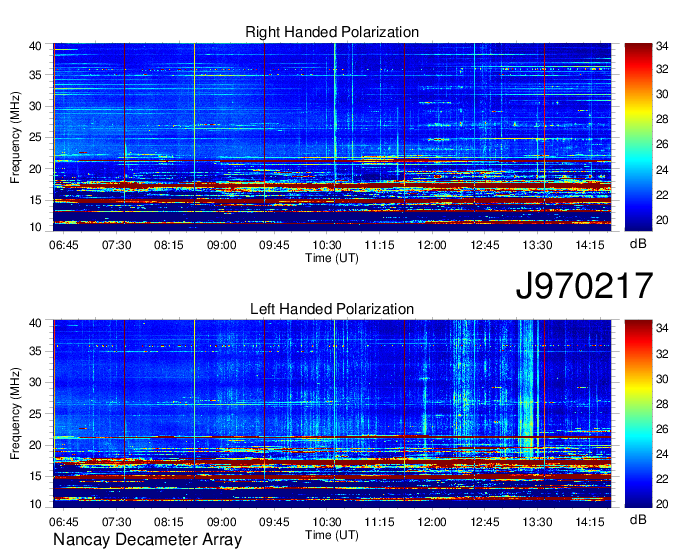Click the left-handed polarization spectrogram image
This screenshot has height=552, width=680.
click(x=332, y=414)
